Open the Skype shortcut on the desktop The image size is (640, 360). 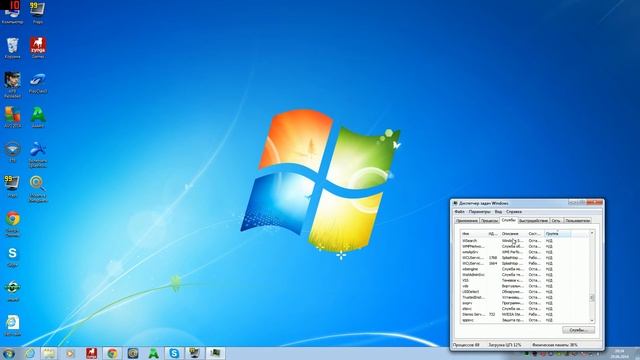(x=12, y=257)
